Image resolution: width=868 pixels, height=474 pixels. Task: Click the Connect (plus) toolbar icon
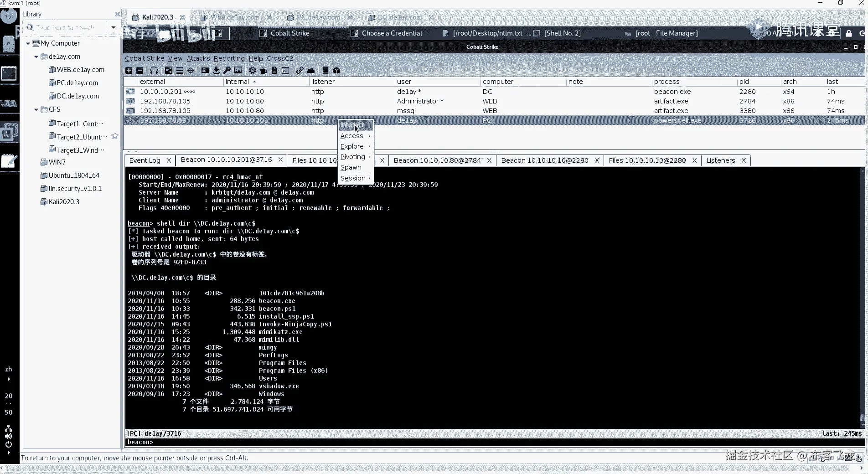click(x=129, y=70)
